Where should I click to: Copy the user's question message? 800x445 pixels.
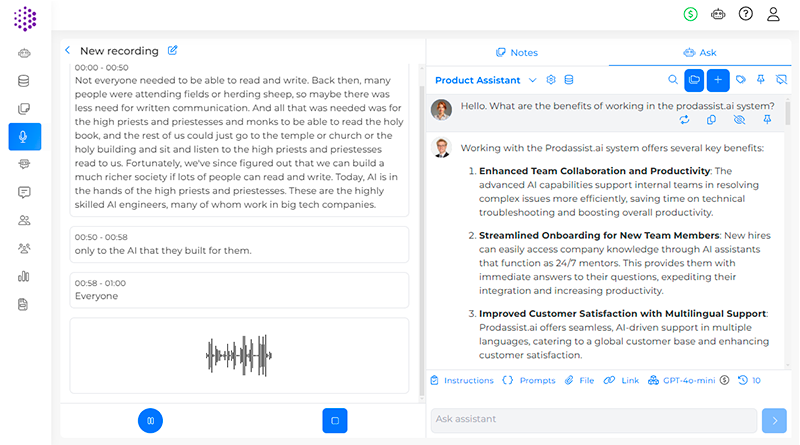coord(711,120)
